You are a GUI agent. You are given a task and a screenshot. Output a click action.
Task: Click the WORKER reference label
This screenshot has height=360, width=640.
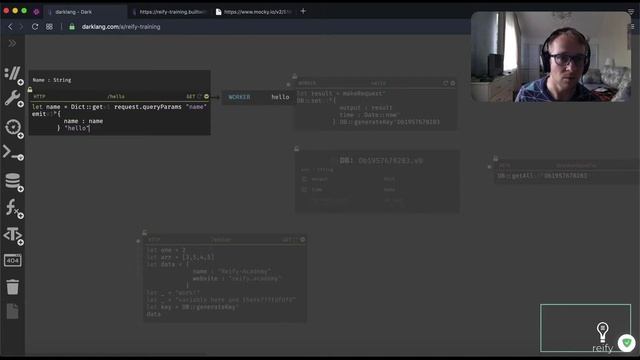[239, 97]
